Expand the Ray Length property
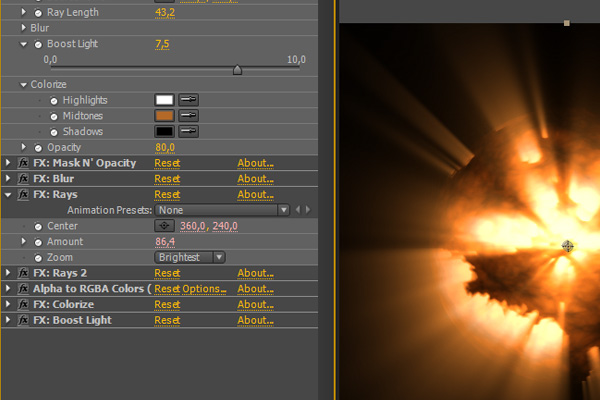Screen dimensions: 600x400 click(24, 12)
